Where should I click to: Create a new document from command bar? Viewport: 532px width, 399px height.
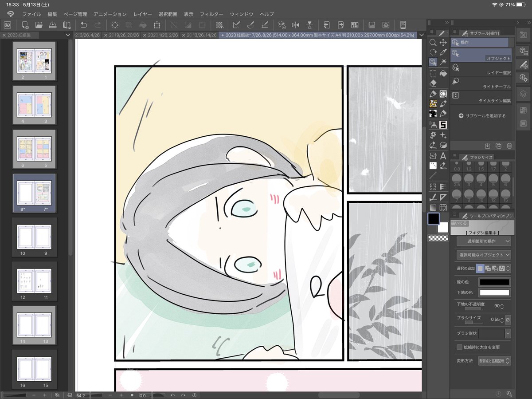25,25
